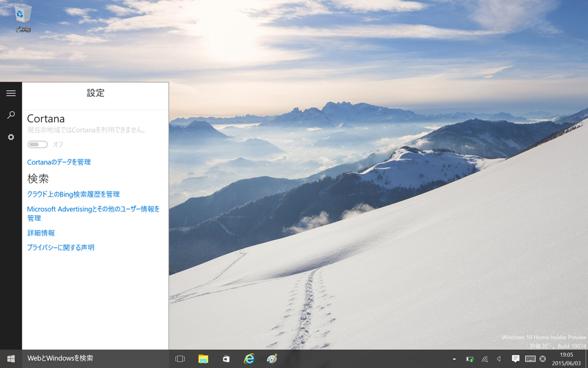Toggle the Cortana on/off switch

pos(38,144)
